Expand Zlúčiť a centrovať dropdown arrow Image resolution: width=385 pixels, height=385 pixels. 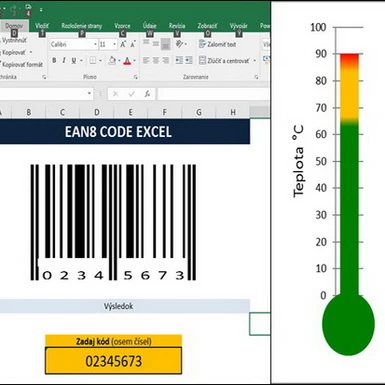255,61
